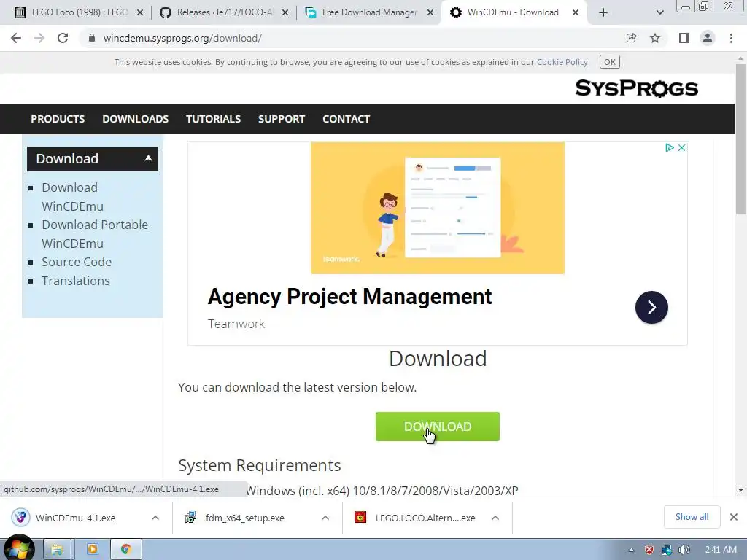Close the WinCDEmu tab

coord(576,12)
